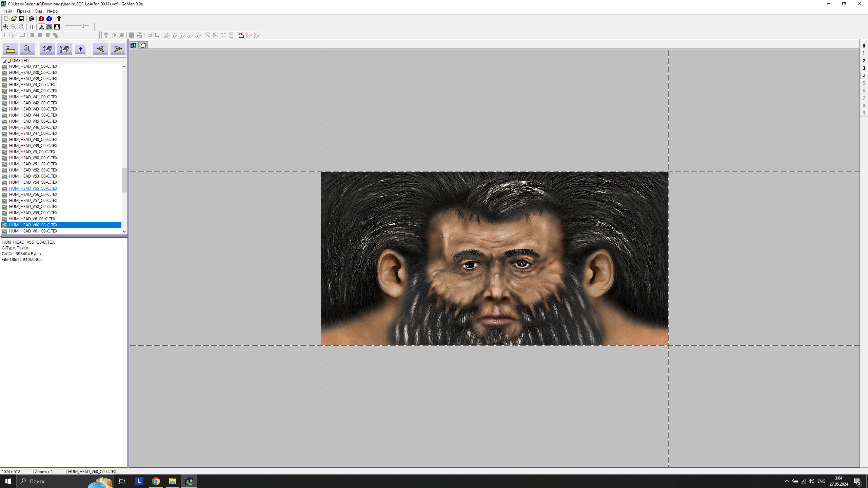Click the zoom in magnifier icon
The image size is (868, 488).
(x=6, y=27)
